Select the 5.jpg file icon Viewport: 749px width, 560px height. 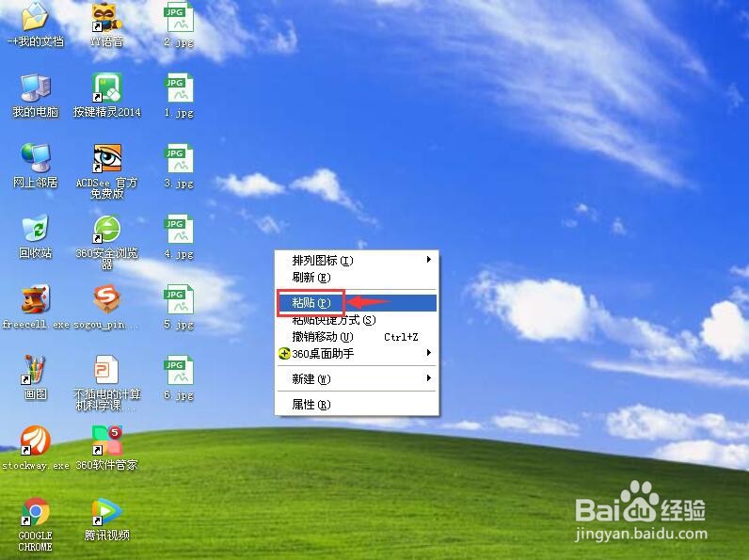(179, 300)
